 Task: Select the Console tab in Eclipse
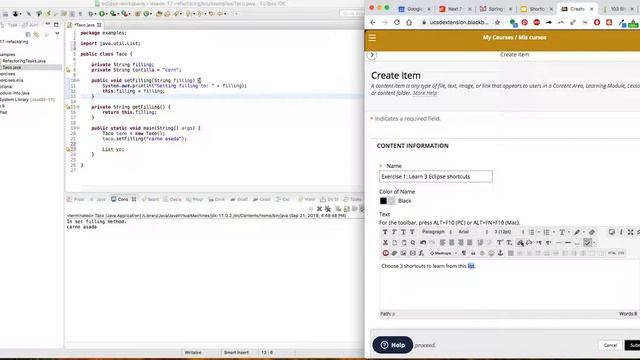123,199
